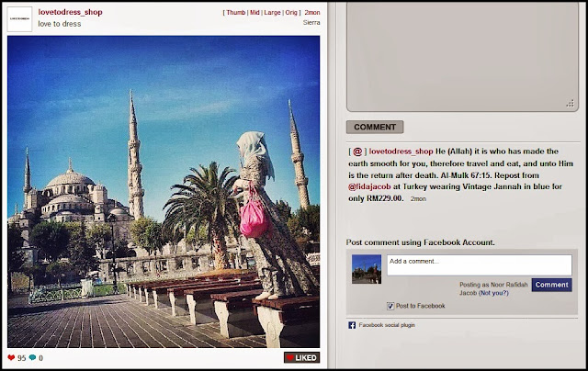This screenshot has height=371, width=588.
Task: Click the main mosque photo
Action: pyautogui.click(x=164, y=192)
